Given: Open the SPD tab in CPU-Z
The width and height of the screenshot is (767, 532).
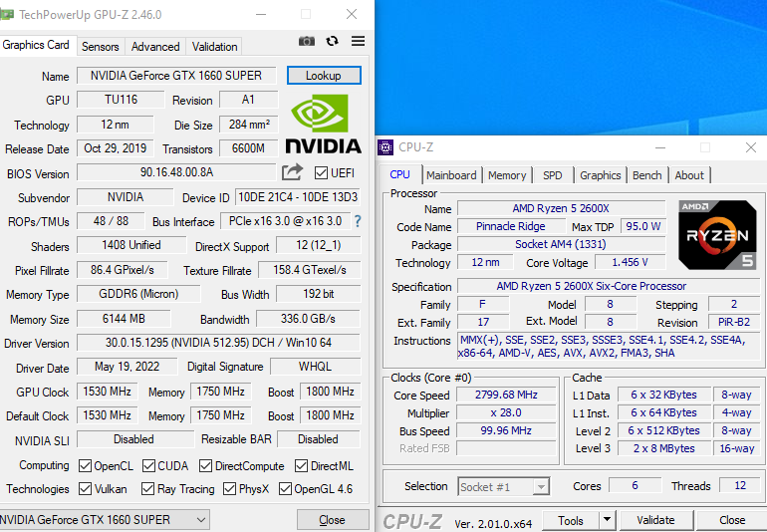Looking at the screenshot, I should point(552,175).
